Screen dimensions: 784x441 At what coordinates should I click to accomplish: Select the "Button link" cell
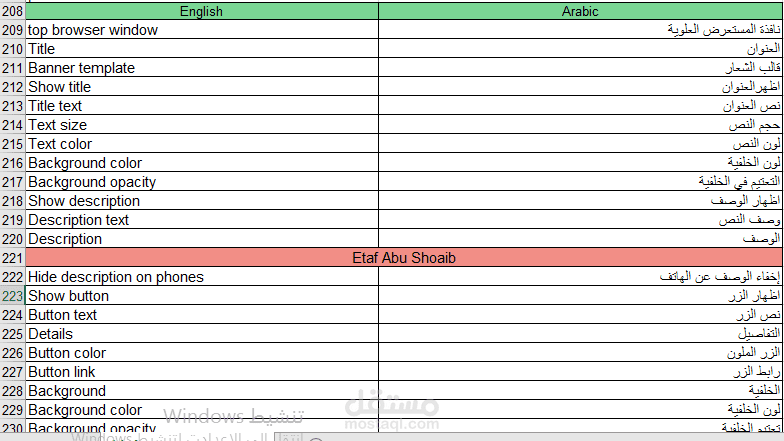tap(201, 372)
